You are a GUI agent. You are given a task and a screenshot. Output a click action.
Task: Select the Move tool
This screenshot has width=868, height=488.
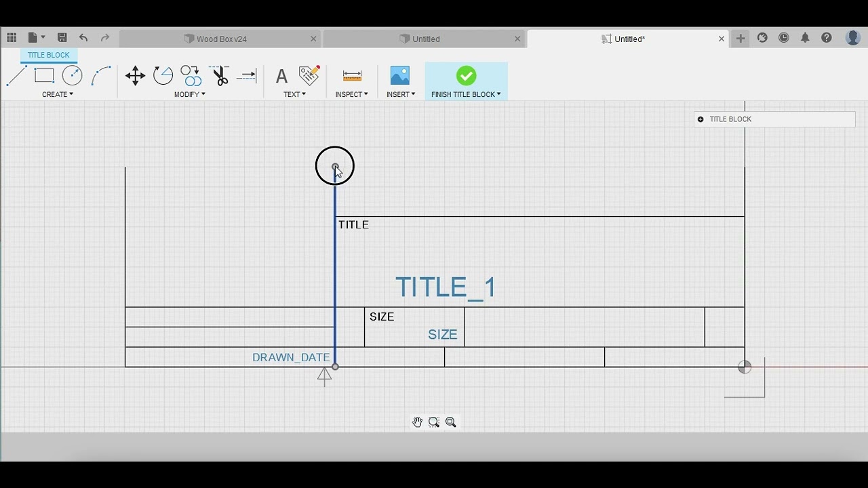(x=135, y=75)
